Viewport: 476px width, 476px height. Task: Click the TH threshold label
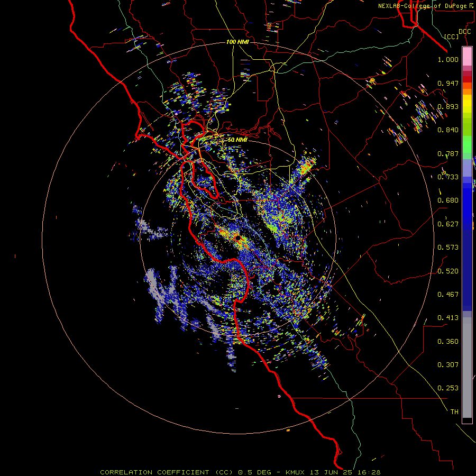pos(454,412)
